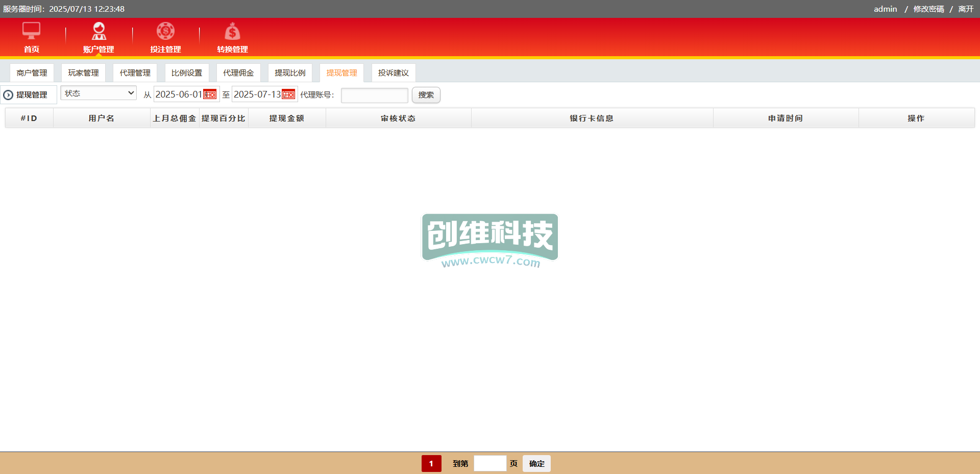Screen dimensions: 980x474
Task: Click the 上月总佣金 column header
Action: [175, 118]
